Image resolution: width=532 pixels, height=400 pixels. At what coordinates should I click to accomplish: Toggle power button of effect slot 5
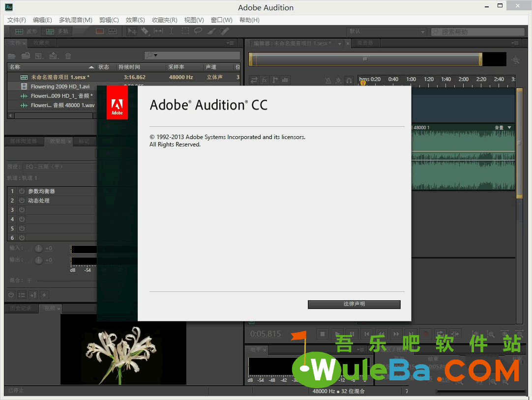[x=22, y=229]
